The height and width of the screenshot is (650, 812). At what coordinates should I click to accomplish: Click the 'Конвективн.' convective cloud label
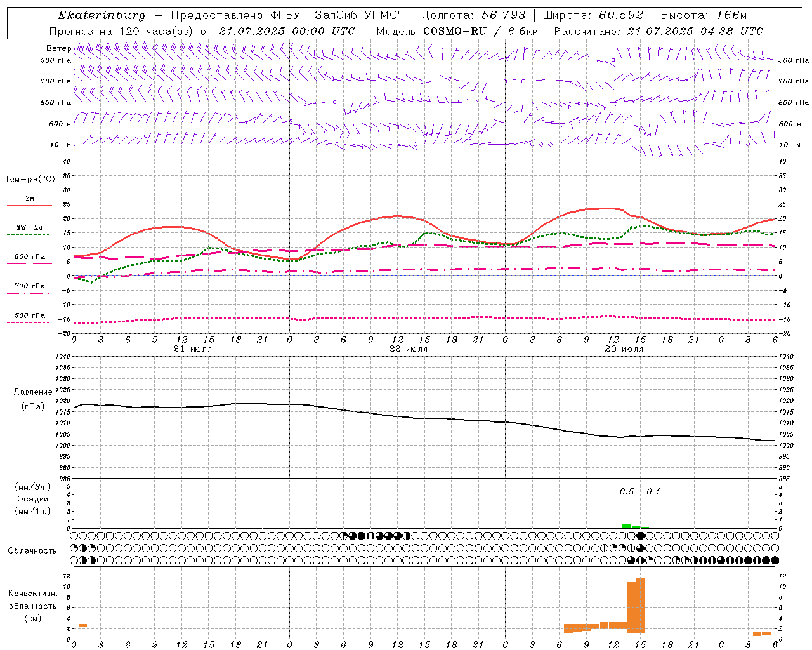(33, 594)
